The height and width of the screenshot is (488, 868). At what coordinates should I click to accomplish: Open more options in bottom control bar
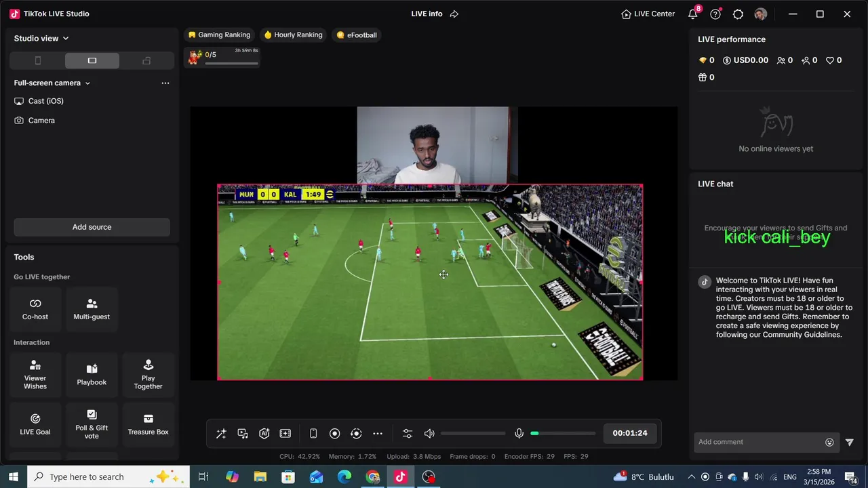click(x=378, y=434)
